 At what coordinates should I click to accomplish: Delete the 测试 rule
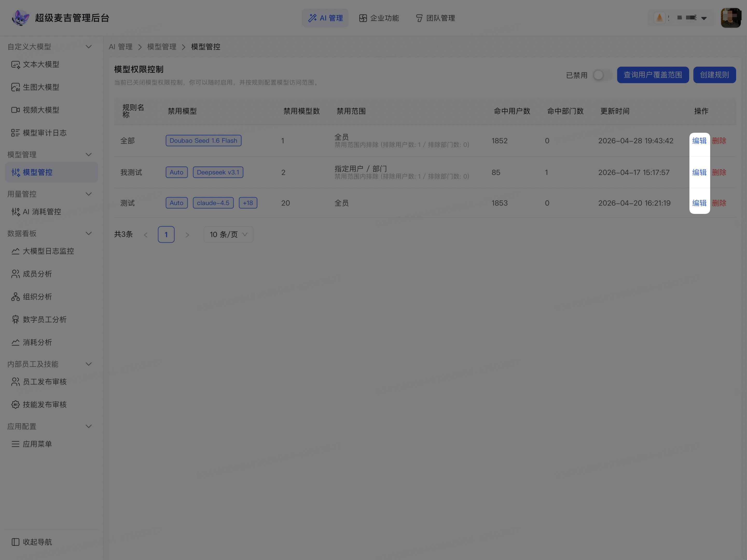[719, 203]
